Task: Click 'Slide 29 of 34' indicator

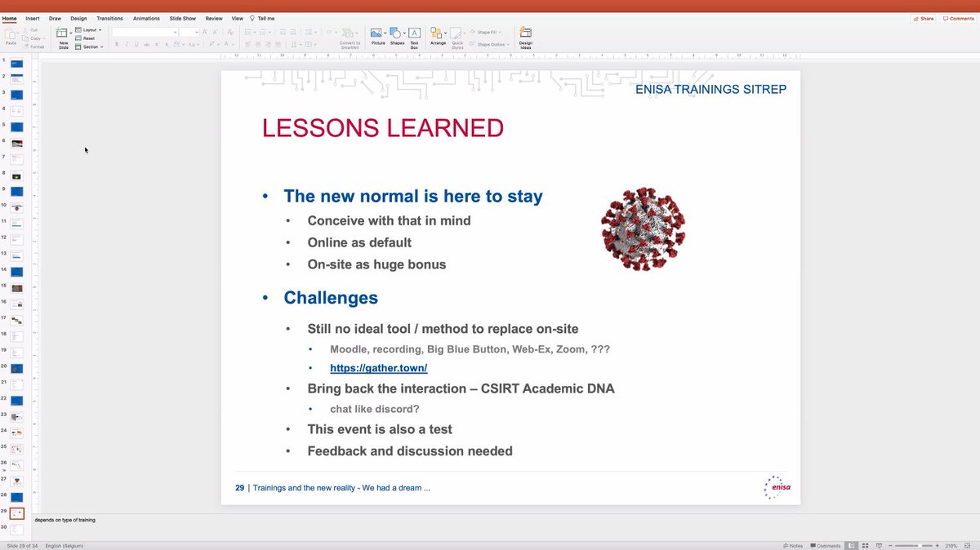Action: coord(23,545)
